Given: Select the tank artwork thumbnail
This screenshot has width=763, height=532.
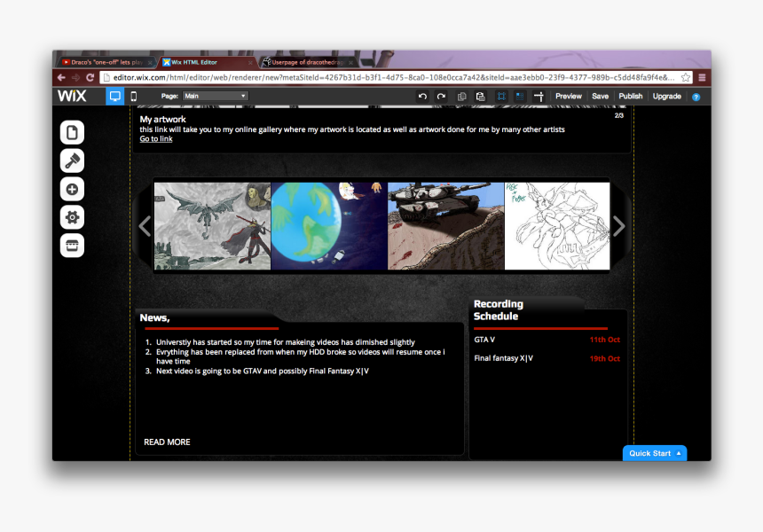Looking at the screenshot, I should point(446,226).
